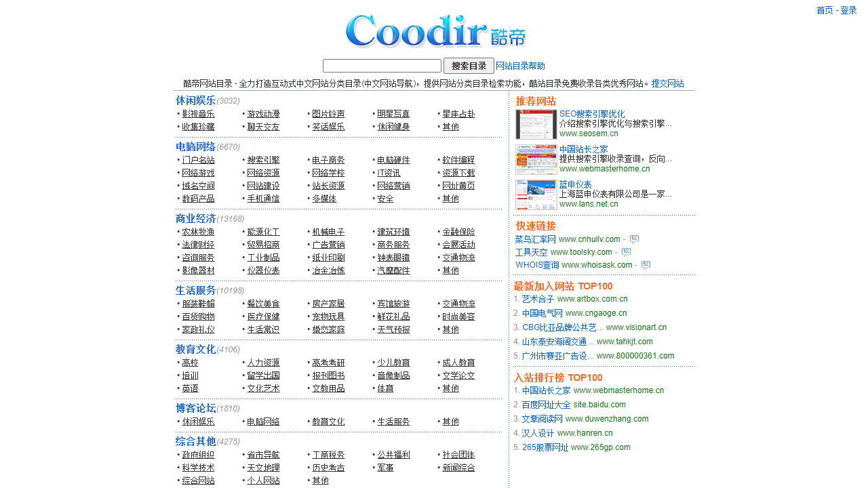
Task: Browse the 农林牧渔 subcategory
Action: click(198, 232)
